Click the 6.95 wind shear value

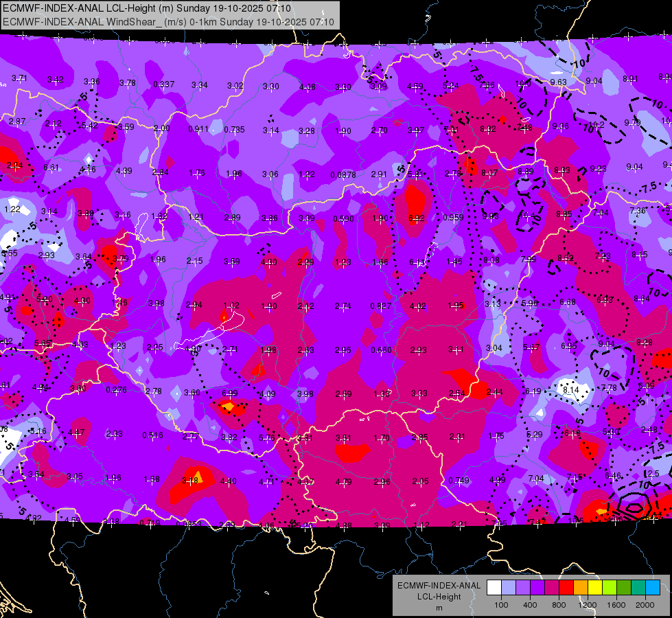[569, 345]
